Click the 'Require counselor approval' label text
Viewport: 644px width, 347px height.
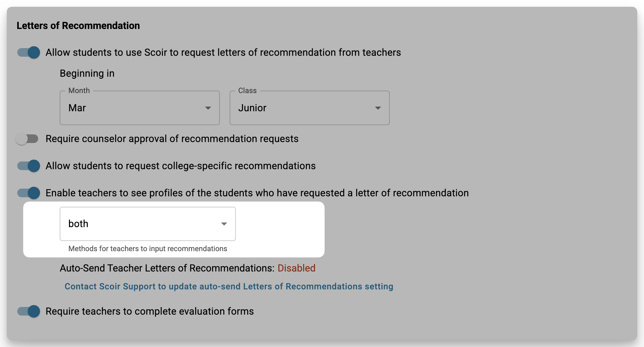coord(172,139)
